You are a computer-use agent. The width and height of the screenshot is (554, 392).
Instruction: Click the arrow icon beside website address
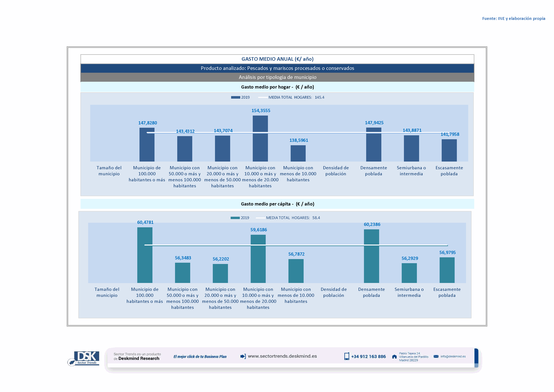pos(243,356)
